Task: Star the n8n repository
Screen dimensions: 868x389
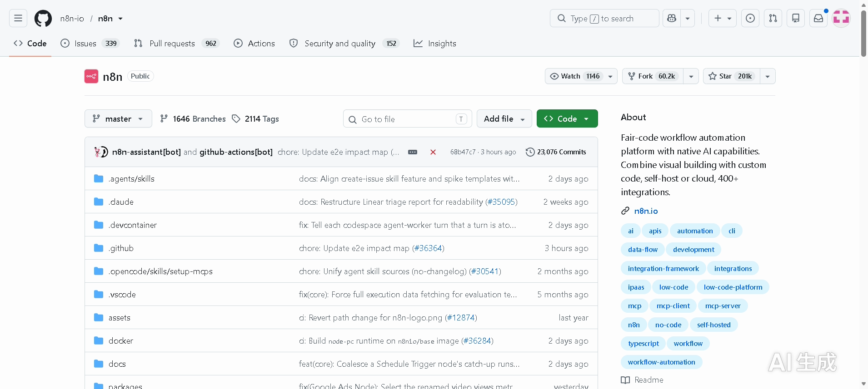Action: pyautogui.click(x=732, y=76)
